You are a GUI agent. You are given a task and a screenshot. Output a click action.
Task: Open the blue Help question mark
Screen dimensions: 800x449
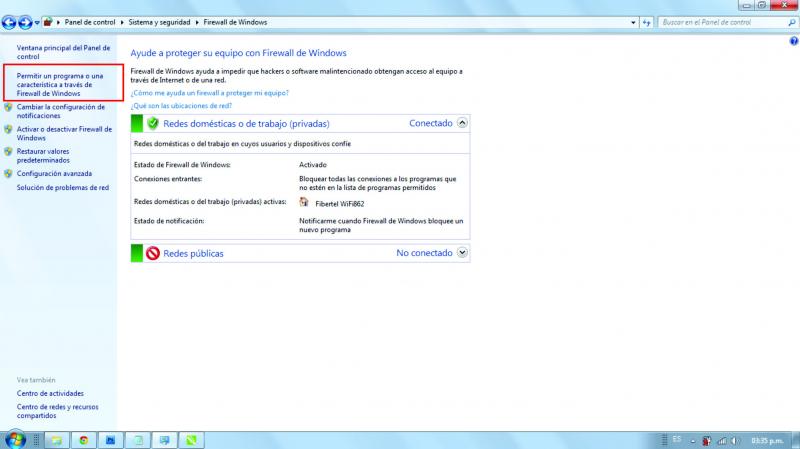click(x=794, y=41)
